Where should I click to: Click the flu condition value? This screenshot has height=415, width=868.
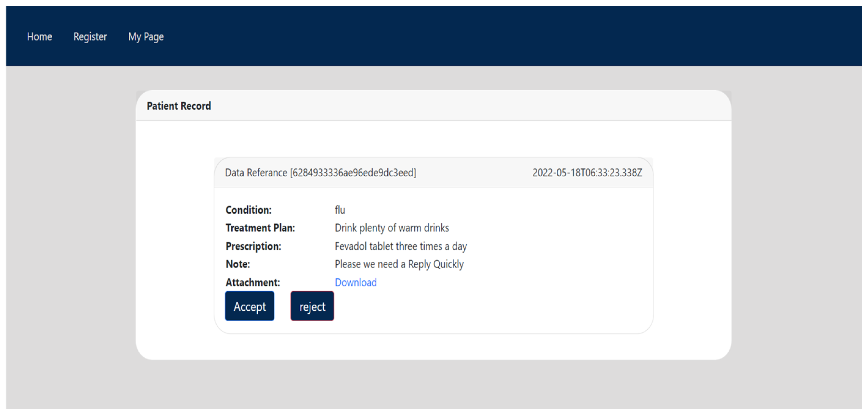click(x=340, y=210)
